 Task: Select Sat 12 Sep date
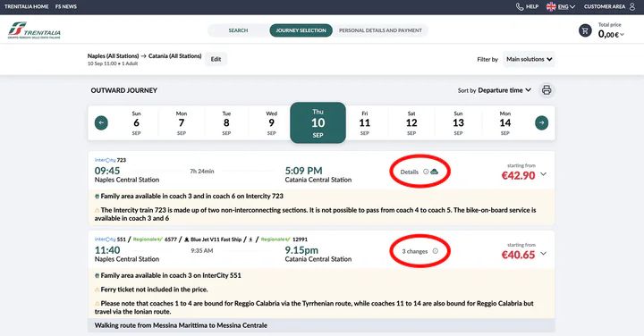[411, 122]
